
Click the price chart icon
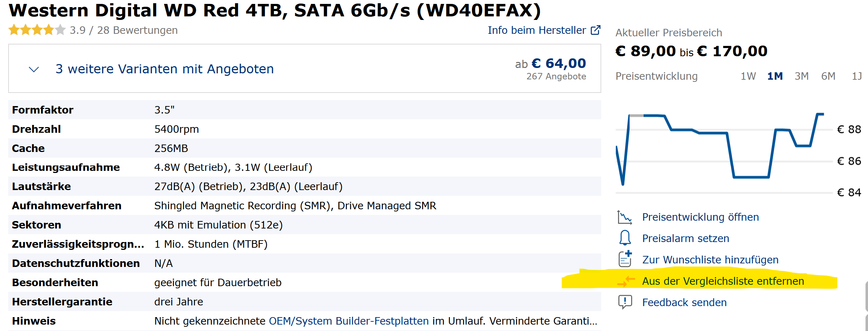[x=624, y=217]
